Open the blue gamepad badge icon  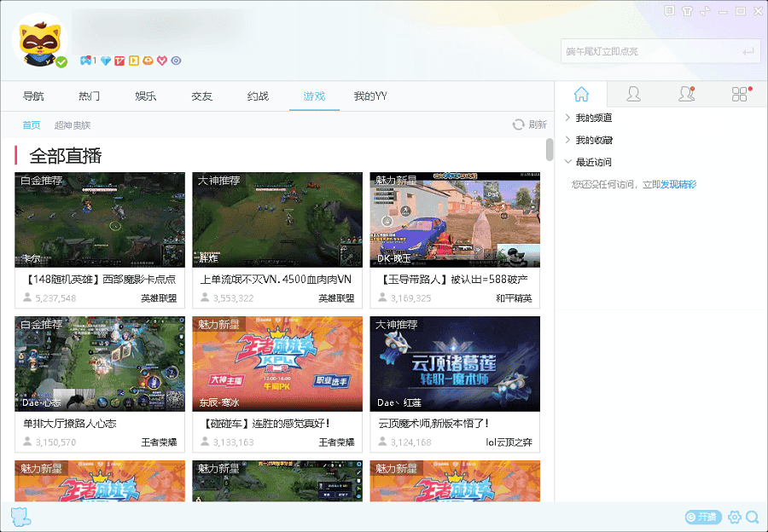point(85,61)
